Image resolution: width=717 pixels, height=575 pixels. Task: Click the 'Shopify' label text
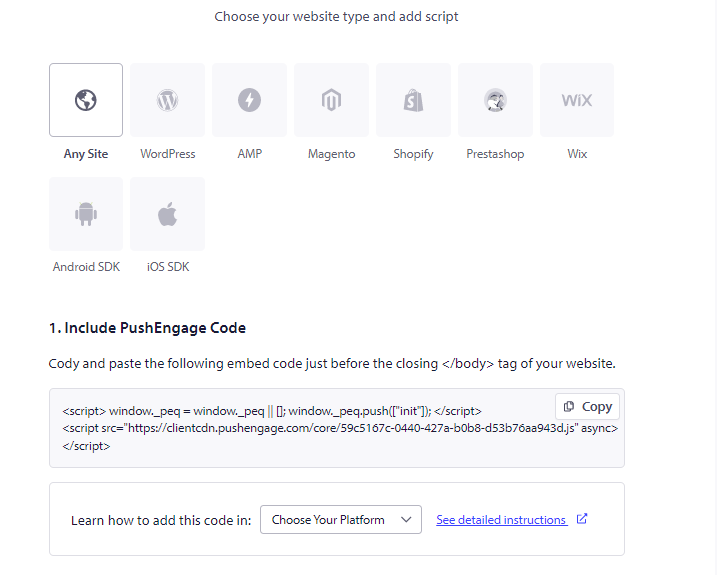click(x=413, y=154)
